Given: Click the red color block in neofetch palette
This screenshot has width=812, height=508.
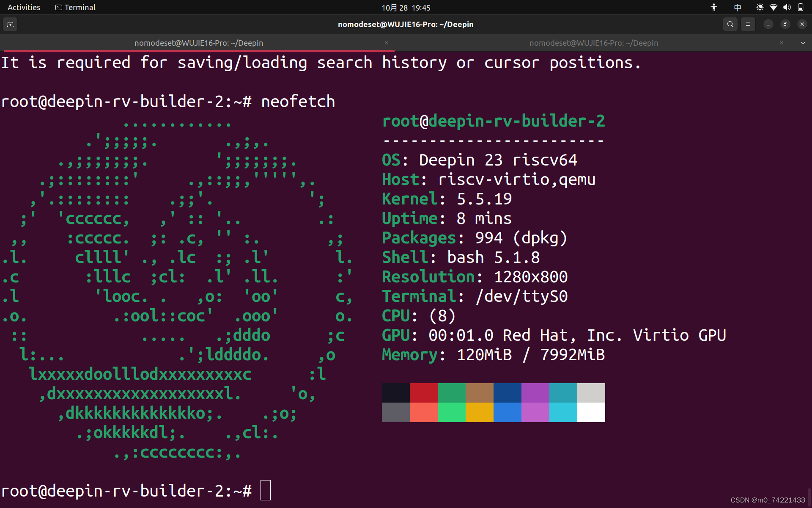Looking at the screenshot, I should click(423, 392).
